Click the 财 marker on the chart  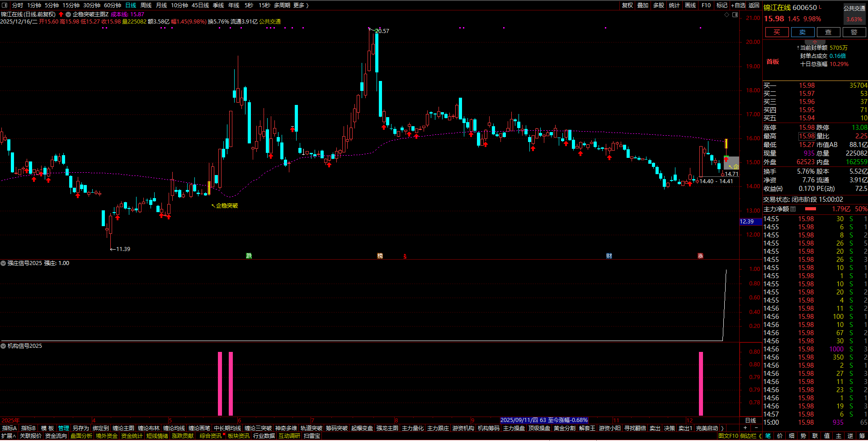tap(609, 256)
